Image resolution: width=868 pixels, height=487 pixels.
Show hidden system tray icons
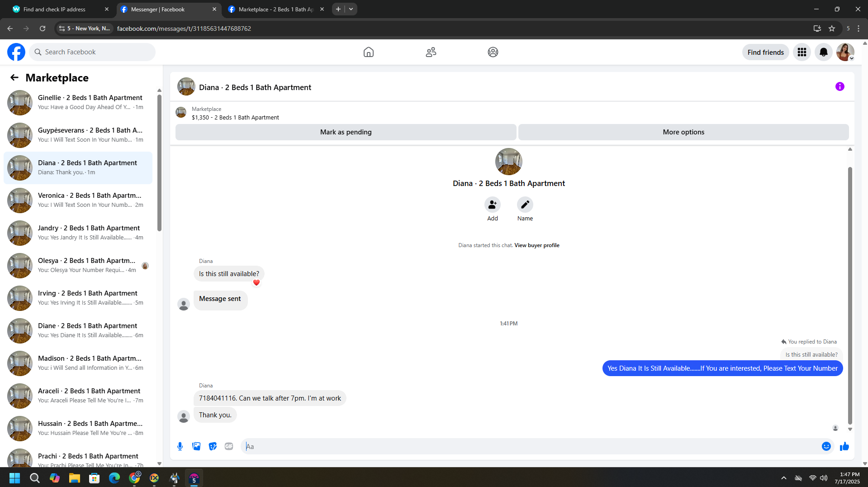click(784, 478)
